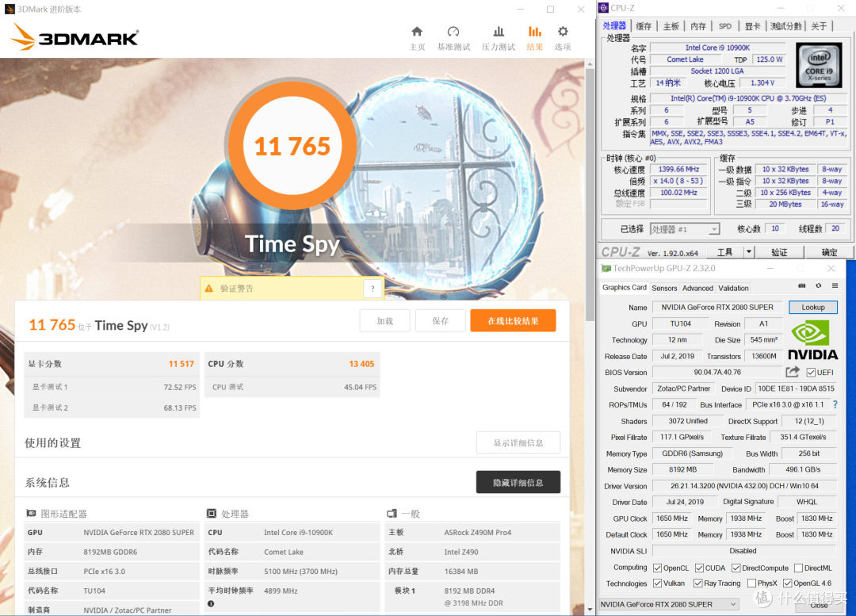Viewport: 856px width, 616px height.
Task: Click the 3DMark vertical scrollbar up arrow
Action: [x=590, y=64]
